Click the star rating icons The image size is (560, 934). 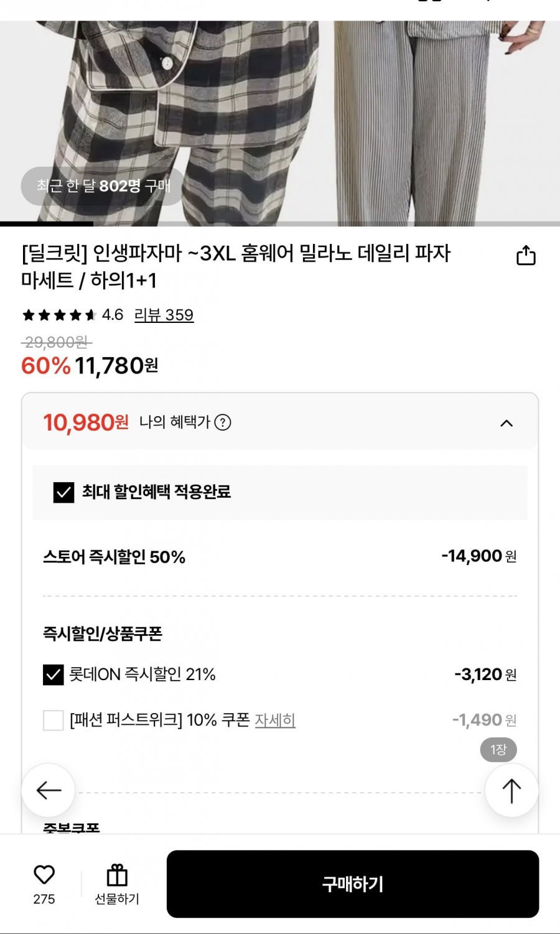click(x=59, y=315)
